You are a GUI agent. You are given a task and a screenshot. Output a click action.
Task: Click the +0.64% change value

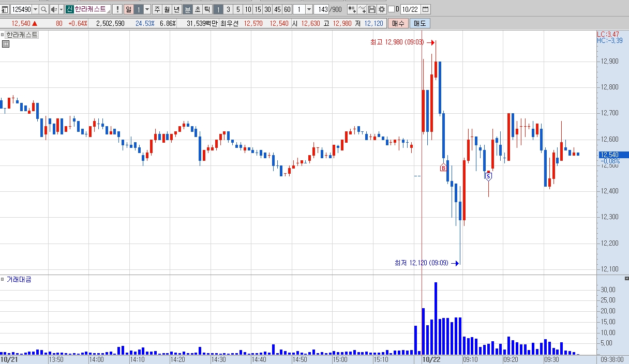click(x=78, y=23)
